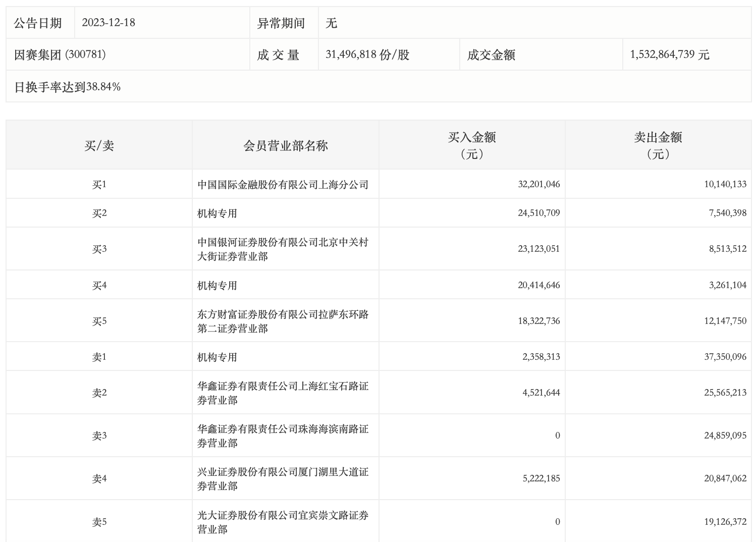Click 东方财富证券 拉萨东环路 branch name
Viewport: 756px width, 542px height.
click(283, 321)
